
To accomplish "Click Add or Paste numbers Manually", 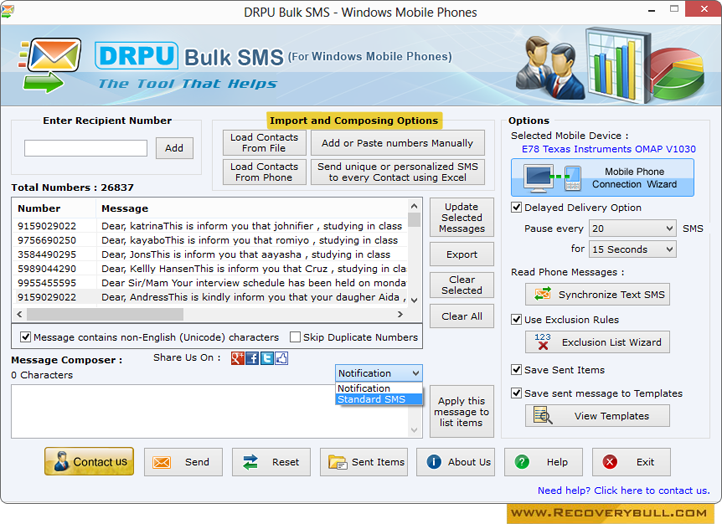I will tap(397, 143).
